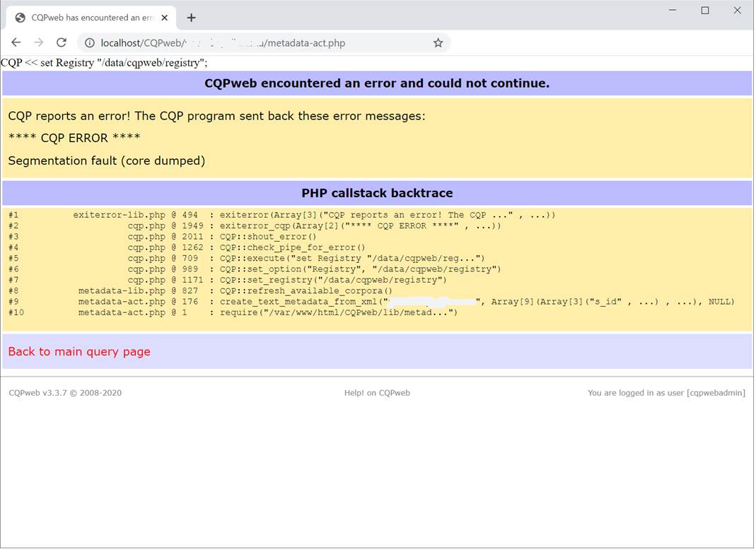The width and height of the screenshot is (756, 549).
Task: Open a new tab with the plus button
Action: pyautogui.click(x=192, y=18)
